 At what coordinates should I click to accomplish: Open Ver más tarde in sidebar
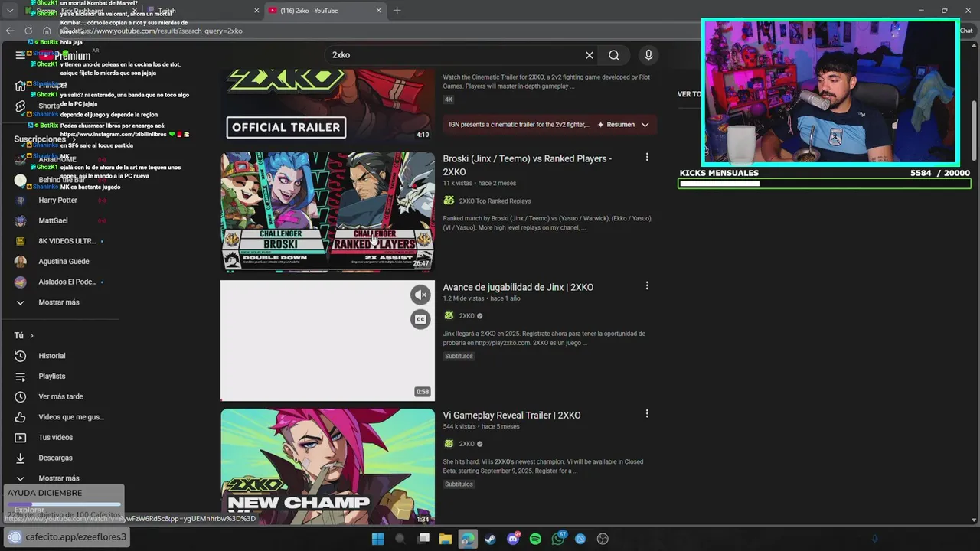pyautogui.click(x=60, y=396)
